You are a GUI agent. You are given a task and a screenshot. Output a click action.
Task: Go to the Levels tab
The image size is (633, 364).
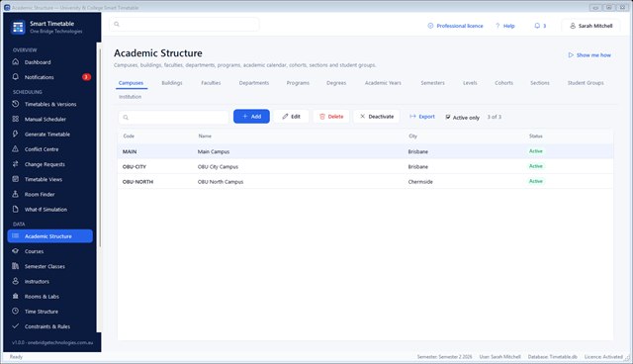tap(470, 83)
